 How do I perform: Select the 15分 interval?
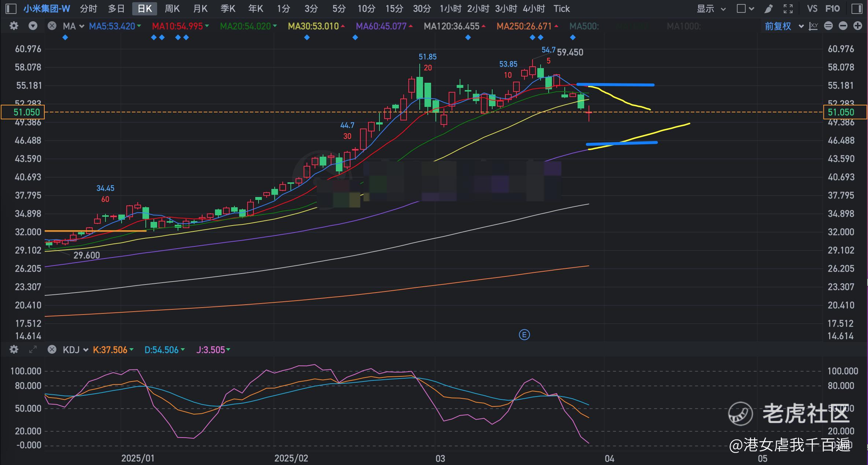coord(394,9)
